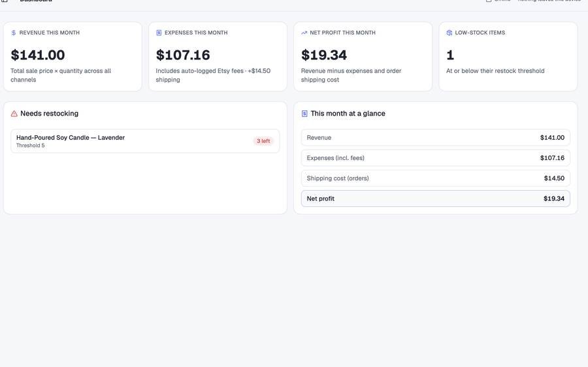The height and width of the screenshot is (367, 588).
Task: Click the "NET PROFIT THIS MONTH" card heading
Action: [343, 33]
